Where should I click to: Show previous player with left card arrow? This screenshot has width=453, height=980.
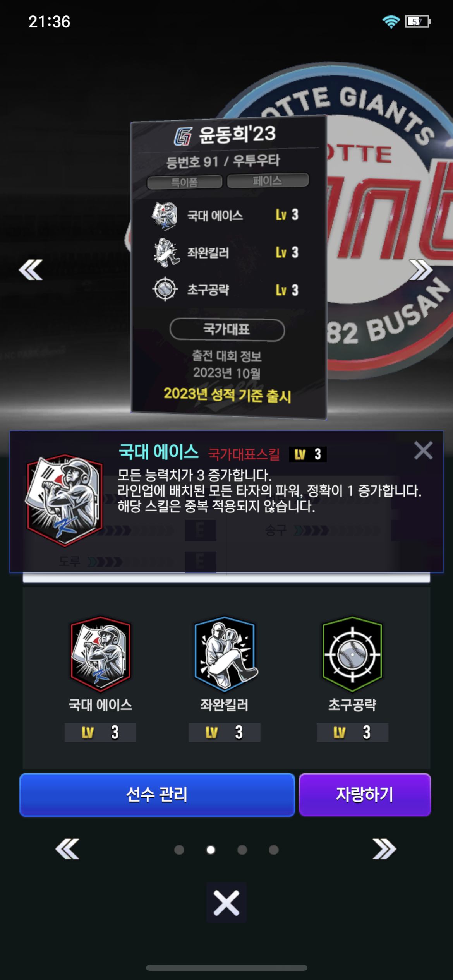pyautogui.click(x=31, y=270)
